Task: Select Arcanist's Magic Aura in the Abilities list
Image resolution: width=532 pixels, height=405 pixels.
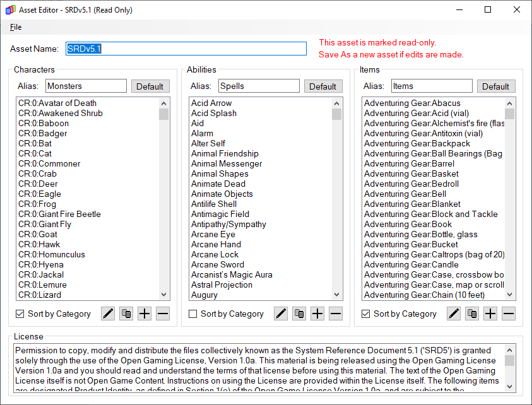Action: [x=261, y=275]
